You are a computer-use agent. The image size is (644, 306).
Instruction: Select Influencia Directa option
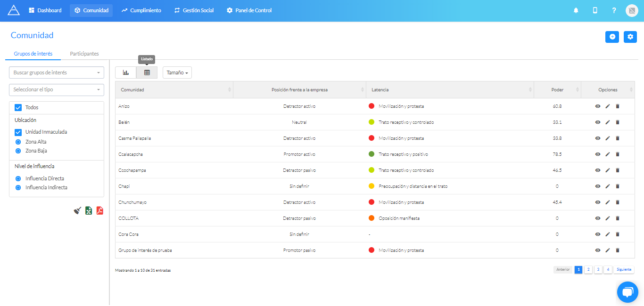pyautogui.click(x=18, y=178)
